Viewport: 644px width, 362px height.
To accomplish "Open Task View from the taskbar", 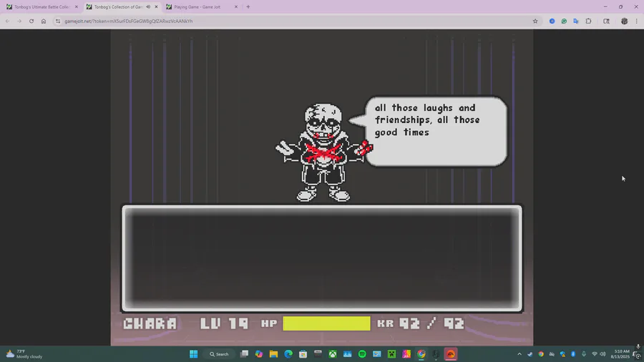I will pos(245,354).
